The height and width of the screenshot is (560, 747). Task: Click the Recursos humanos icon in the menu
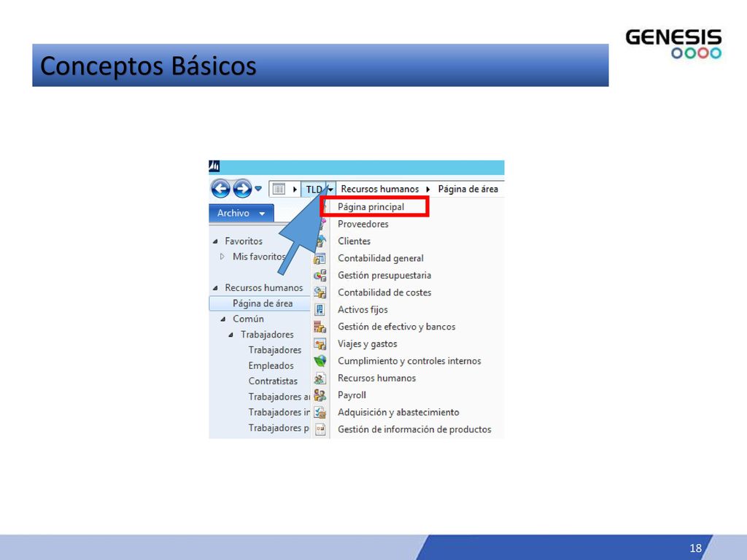point(320,378)
